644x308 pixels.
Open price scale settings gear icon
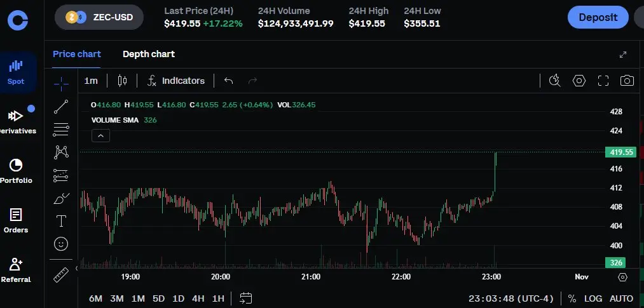[622, 278]
